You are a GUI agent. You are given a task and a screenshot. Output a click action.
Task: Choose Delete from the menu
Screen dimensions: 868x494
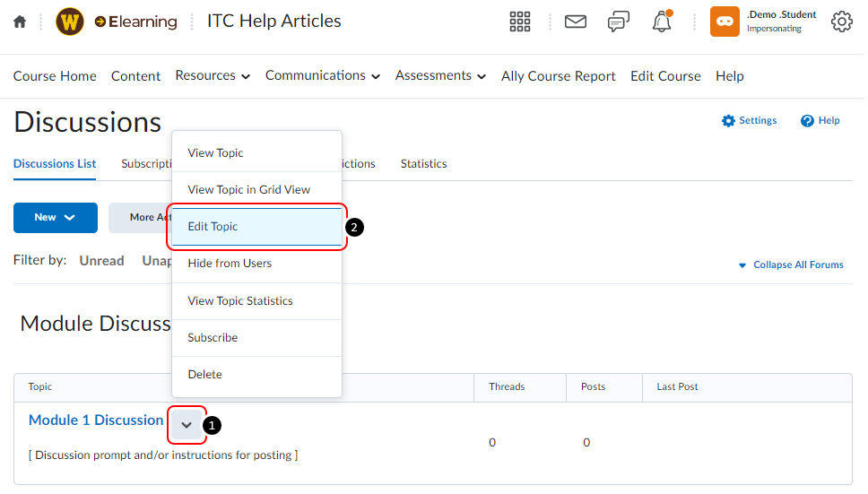258,375
